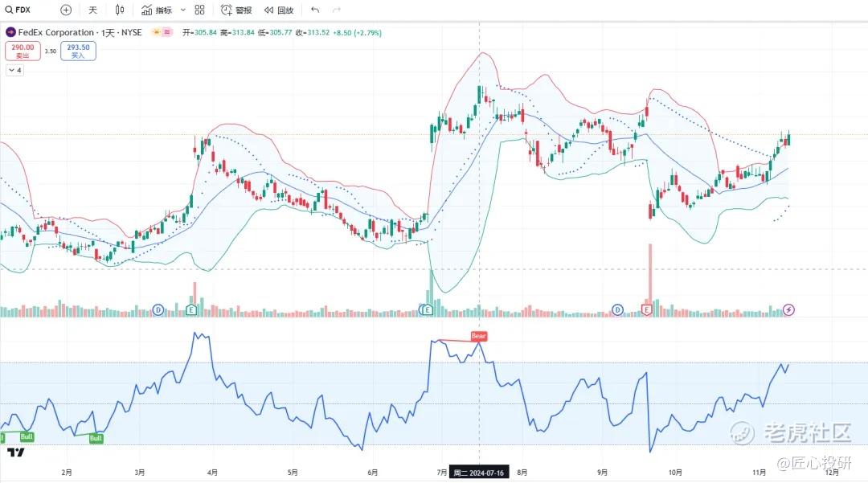Click the 8月 time axis label

[522, 473]
